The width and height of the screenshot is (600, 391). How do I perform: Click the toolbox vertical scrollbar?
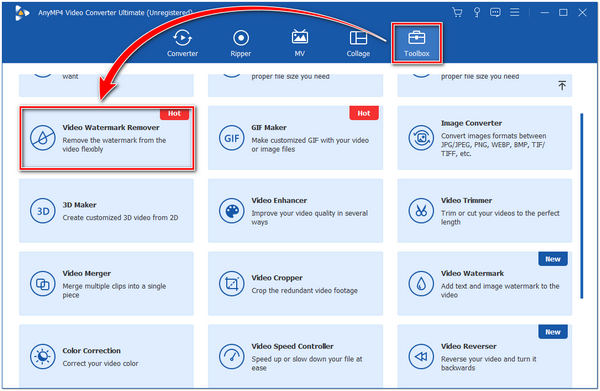click(x=582, y=206)
